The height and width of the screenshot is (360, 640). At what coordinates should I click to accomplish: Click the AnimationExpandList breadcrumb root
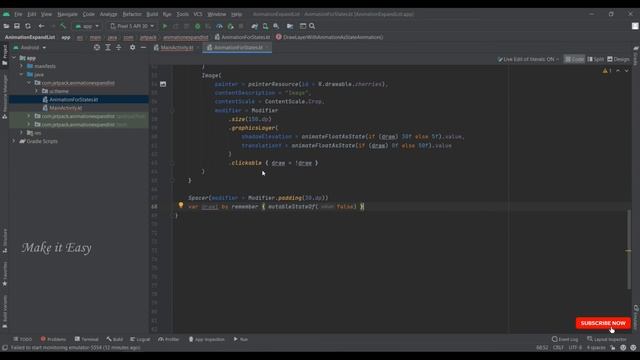(30, 37)
